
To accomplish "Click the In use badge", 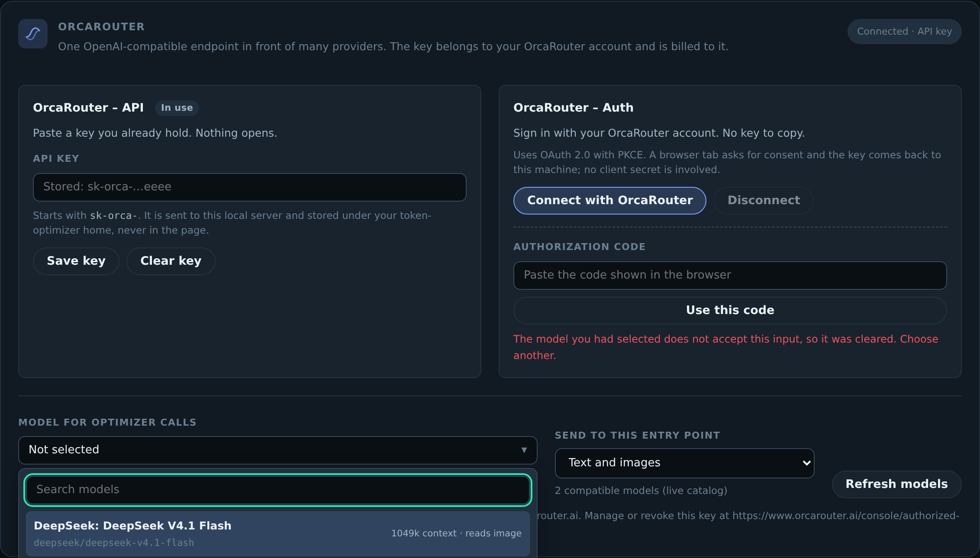I will pos(177,108).
